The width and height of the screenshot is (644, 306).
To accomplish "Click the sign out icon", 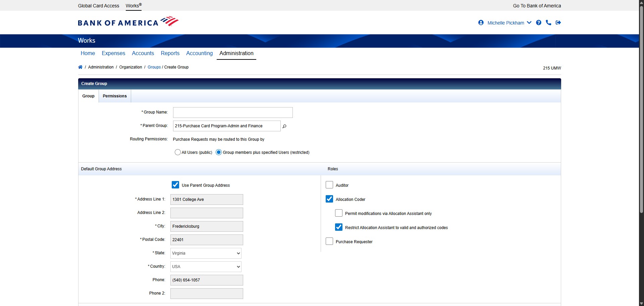I will (x=558, y=23).
